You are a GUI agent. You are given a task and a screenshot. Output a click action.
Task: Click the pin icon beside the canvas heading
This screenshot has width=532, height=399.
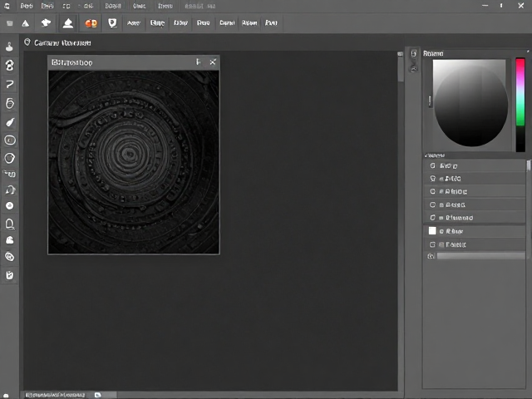click(27, 42)
